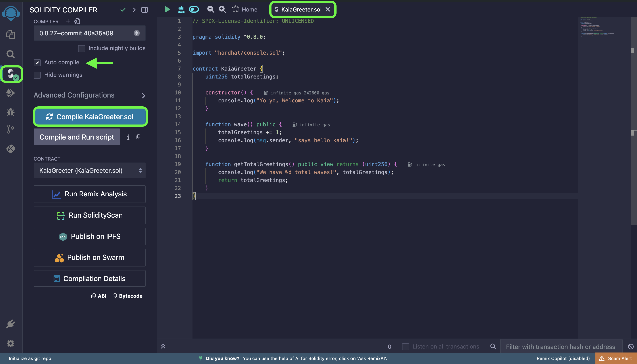Click the Compile KaiaGreeter.sol button
Viewport: 637px width, 364px height.
click(x=90, y=117)
